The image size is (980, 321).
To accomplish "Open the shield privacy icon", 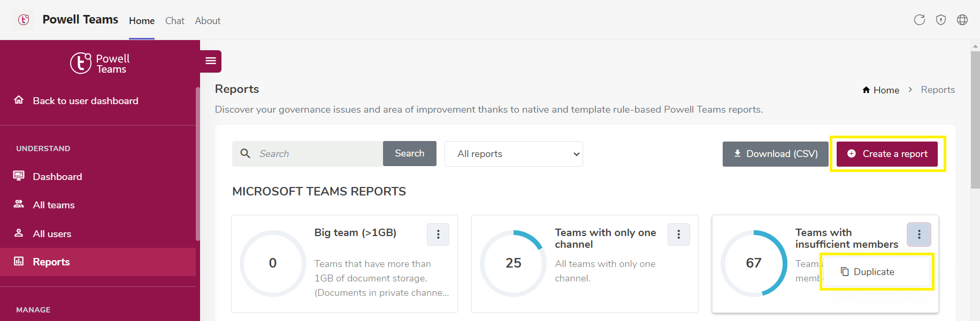I will click(941, 20).
